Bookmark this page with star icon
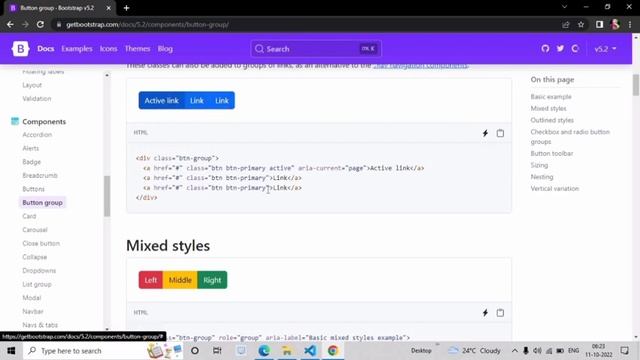This screenshot has width=640, height=360. (x=581, y=24)
